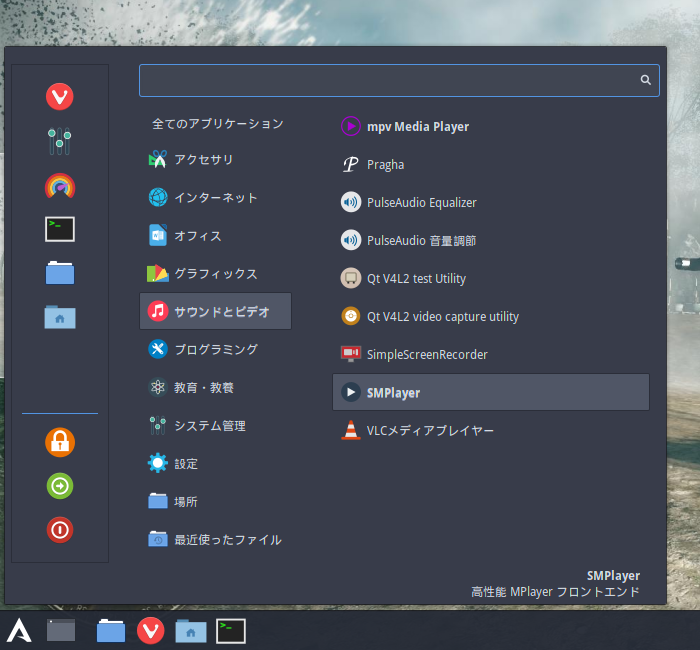
Task: Launch mpv Media Player
Action: click(491, 126)
